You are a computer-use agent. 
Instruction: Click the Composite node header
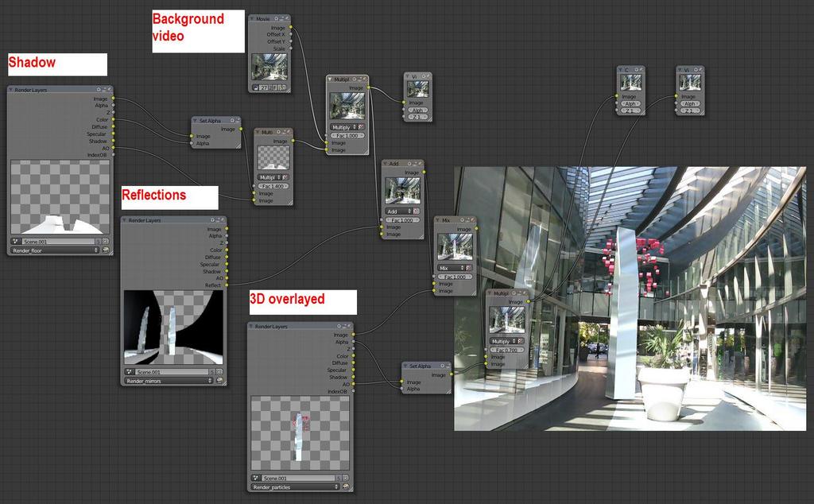(630, 69)
